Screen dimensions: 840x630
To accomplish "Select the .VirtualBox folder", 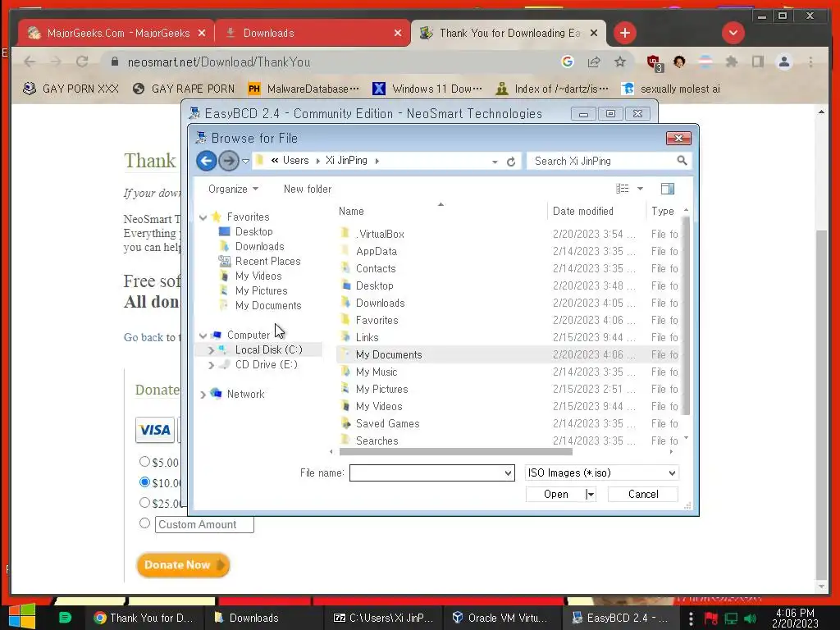I will tap(380, 234).
